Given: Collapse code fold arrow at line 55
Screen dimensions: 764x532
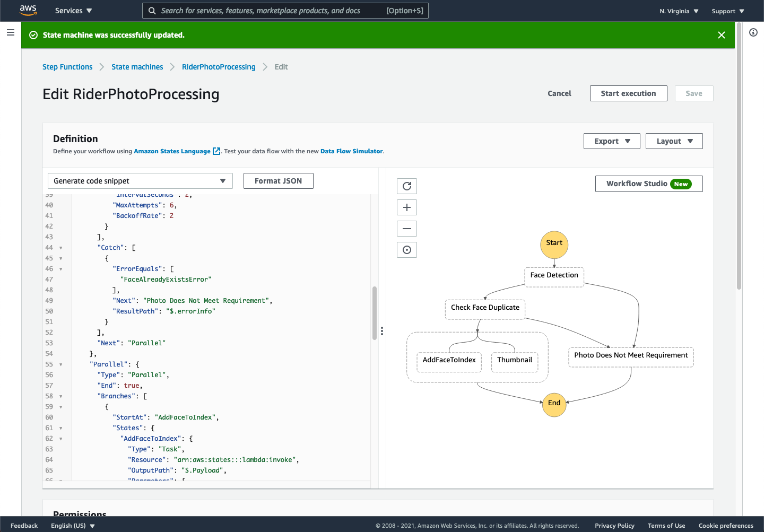Looking at the screenshot, I should coord(61,364).
